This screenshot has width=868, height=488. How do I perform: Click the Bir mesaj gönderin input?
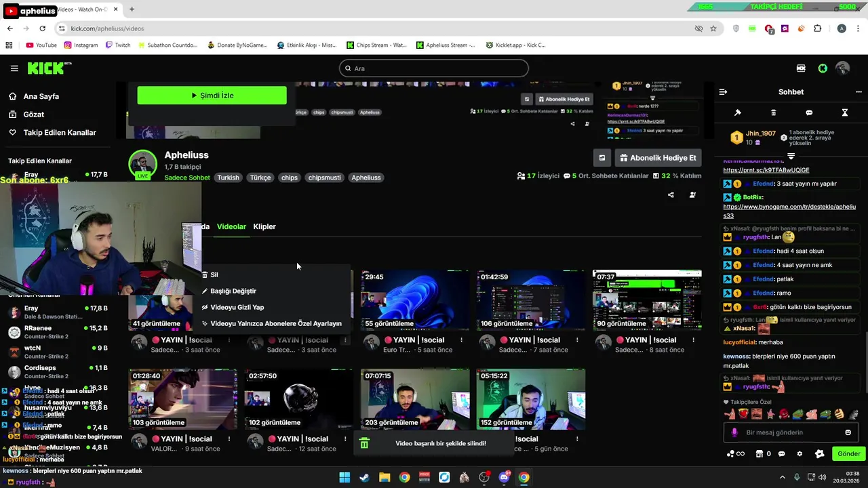pyautogui.click(x=790, y=432)
